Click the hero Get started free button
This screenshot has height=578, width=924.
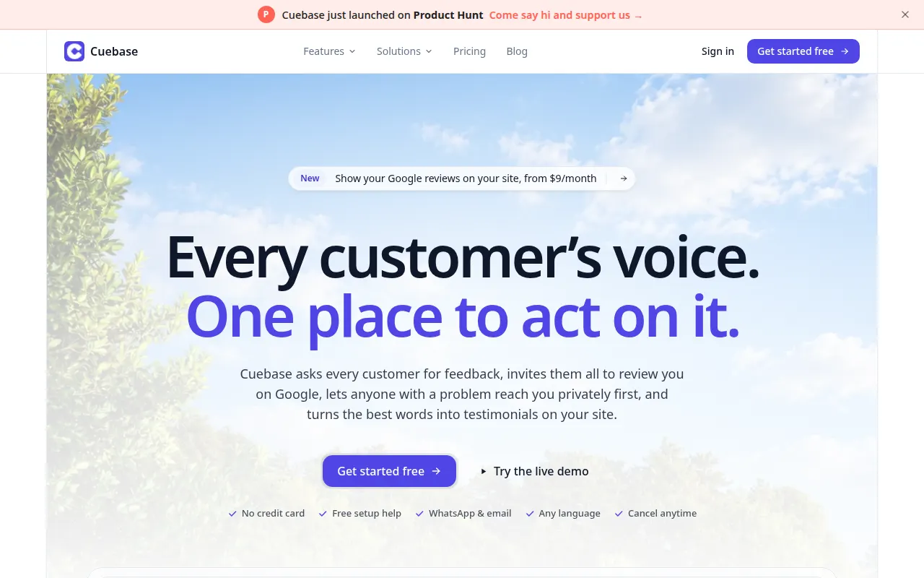coord(389,471)
